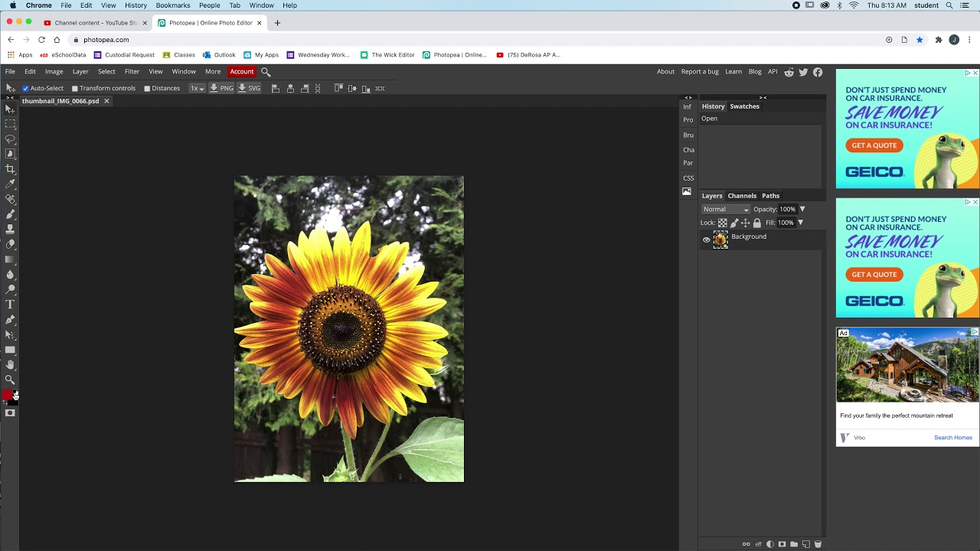Click the Background layer thumbnail
The width and height of the screenshot is (980, 551).
pos(720,240)
